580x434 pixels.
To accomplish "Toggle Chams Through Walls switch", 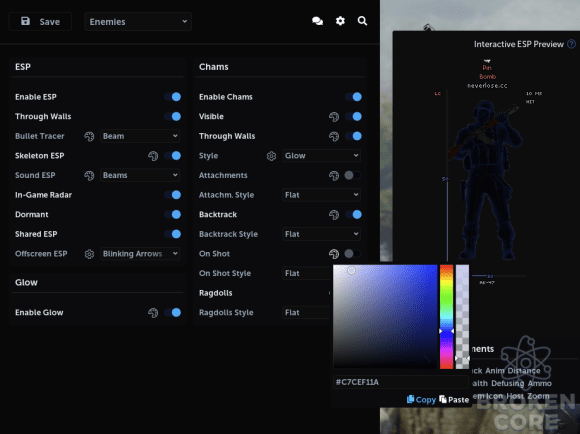I will pyautogui.click(x=353, y=136).
